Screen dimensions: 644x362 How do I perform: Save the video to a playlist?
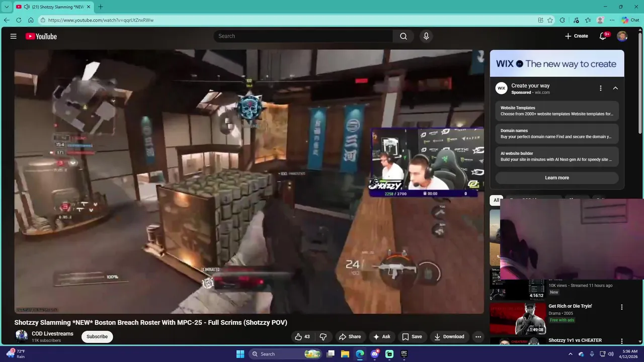pyautogui.click(x=412, y=337)
